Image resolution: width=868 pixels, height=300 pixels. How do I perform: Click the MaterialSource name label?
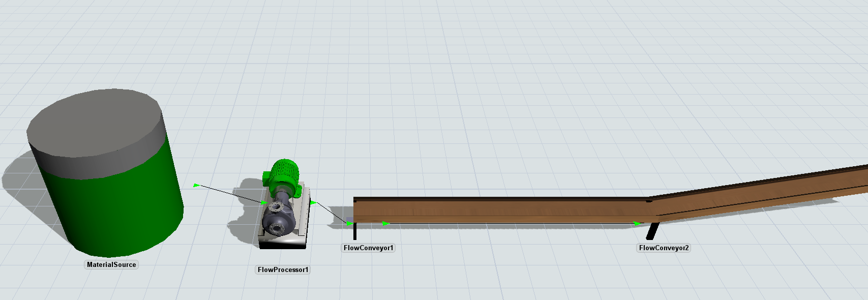click(111, 264)
